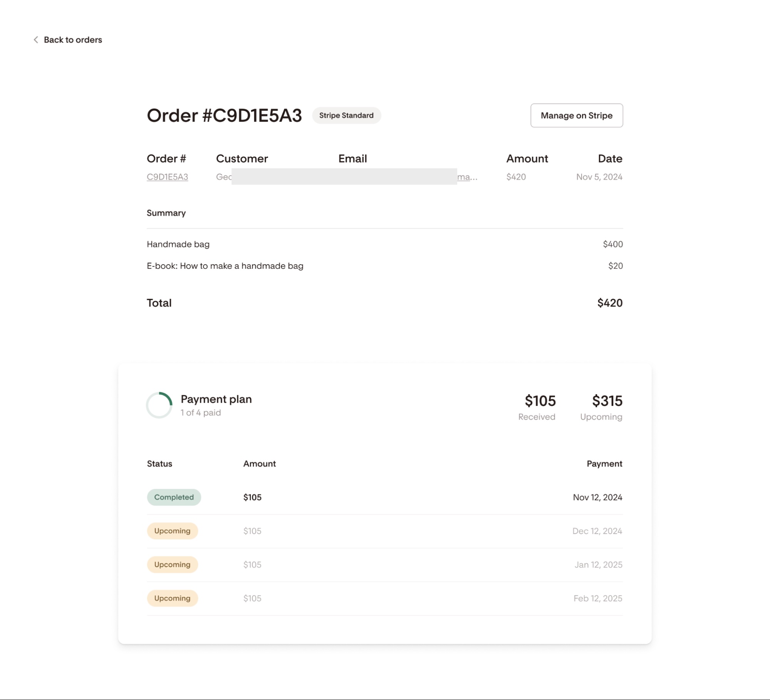Select the E-book summary line item

[225, 266]
